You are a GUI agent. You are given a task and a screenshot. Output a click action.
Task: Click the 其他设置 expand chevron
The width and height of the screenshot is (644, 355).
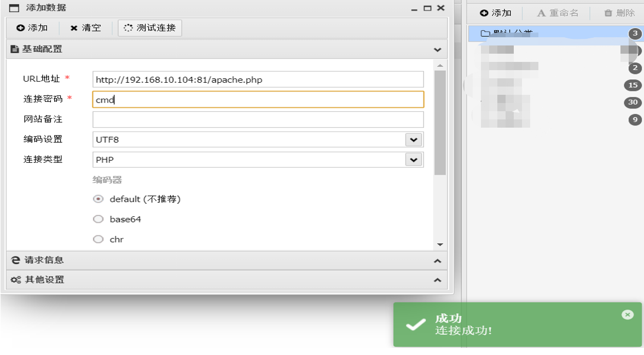click(x=437, y=280)
